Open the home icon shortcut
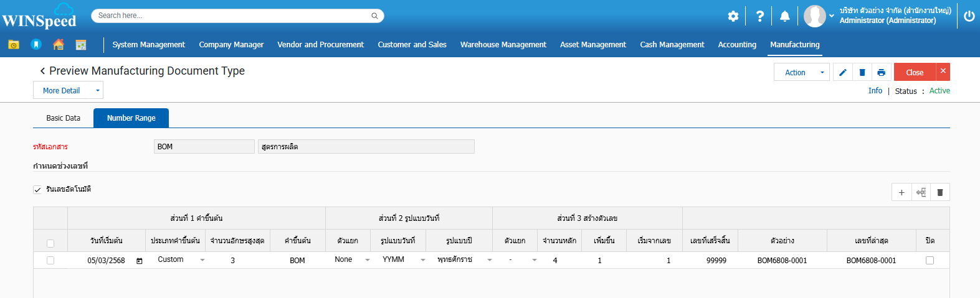980x298 pixels. point(59,44)
